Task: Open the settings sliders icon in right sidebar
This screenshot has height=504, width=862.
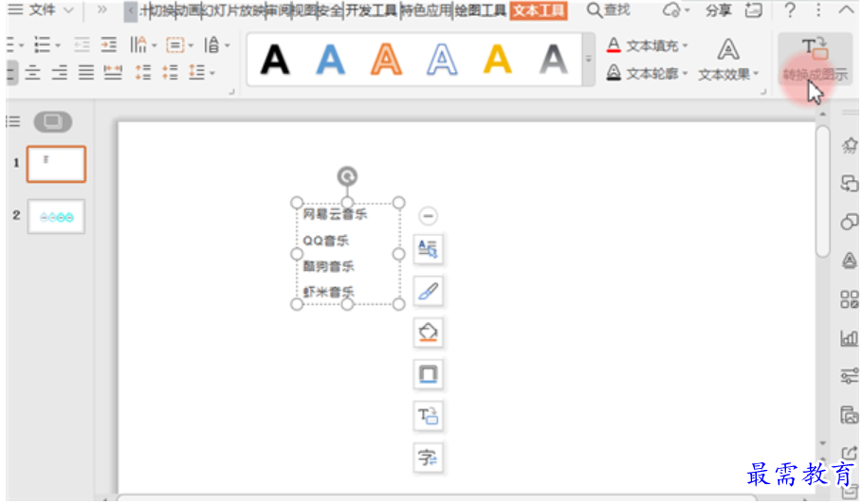Action: [x=850, y=376]
